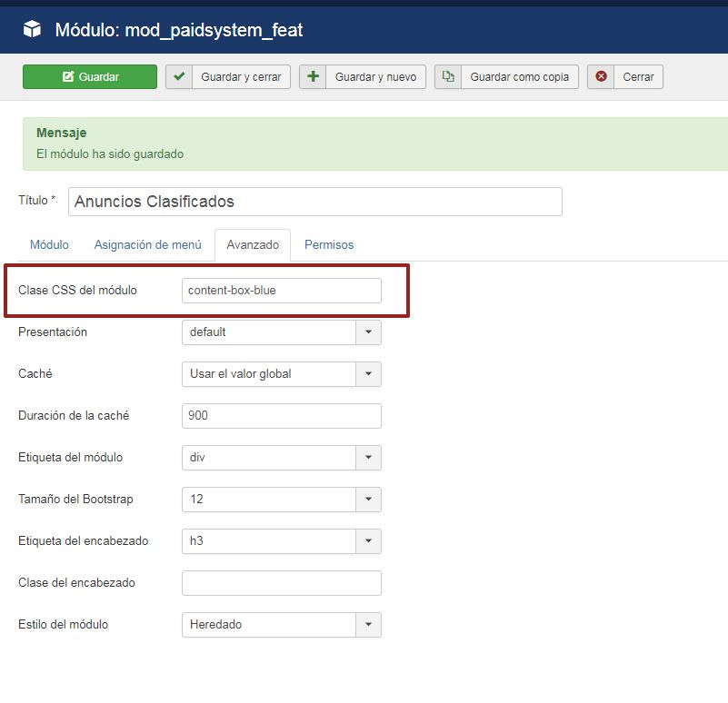Click the Caché dropdown arrow

point(369,374)
